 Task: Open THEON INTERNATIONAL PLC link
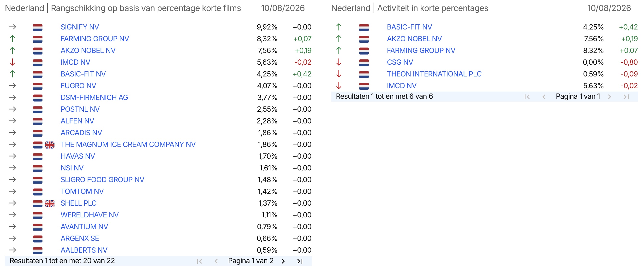tap(434, 74)
